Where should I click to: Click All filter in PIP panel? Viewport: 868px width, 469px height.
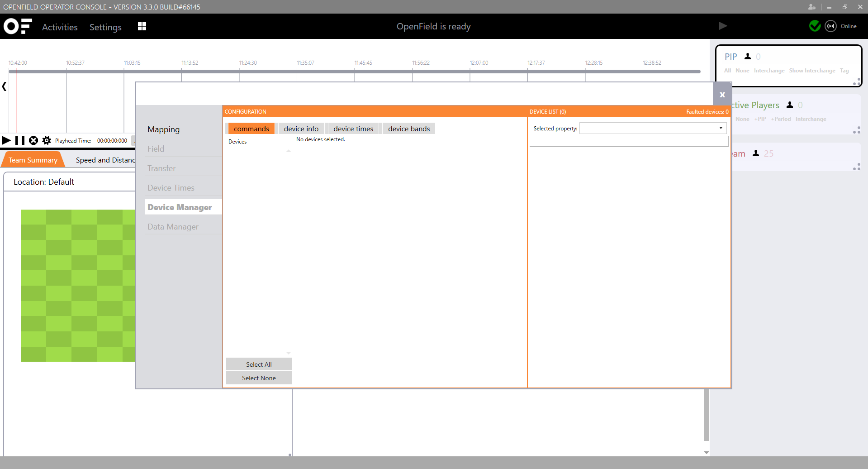pyautogui.click(x=727, y=71)
